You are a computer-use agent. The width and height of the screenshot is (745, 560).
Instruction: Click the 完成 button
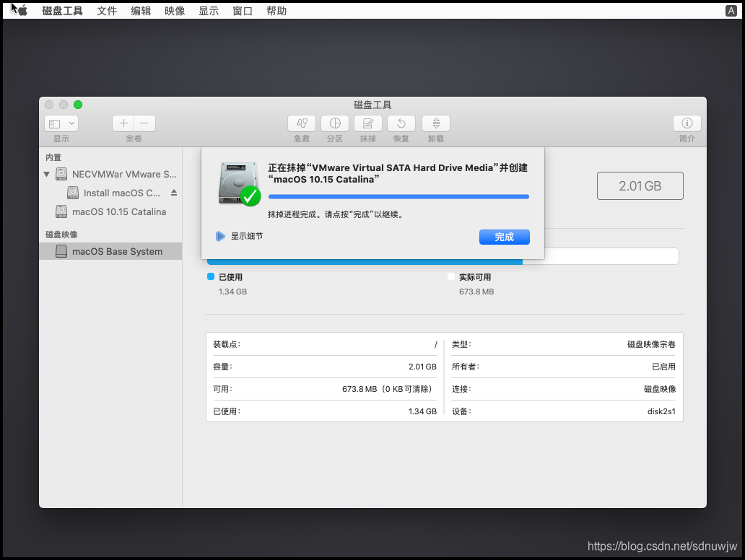point(505,237)
